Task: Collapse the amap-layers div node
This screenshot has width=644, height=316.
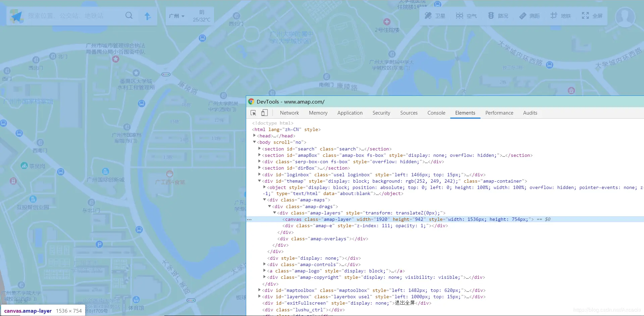Action: click(275, 212)
